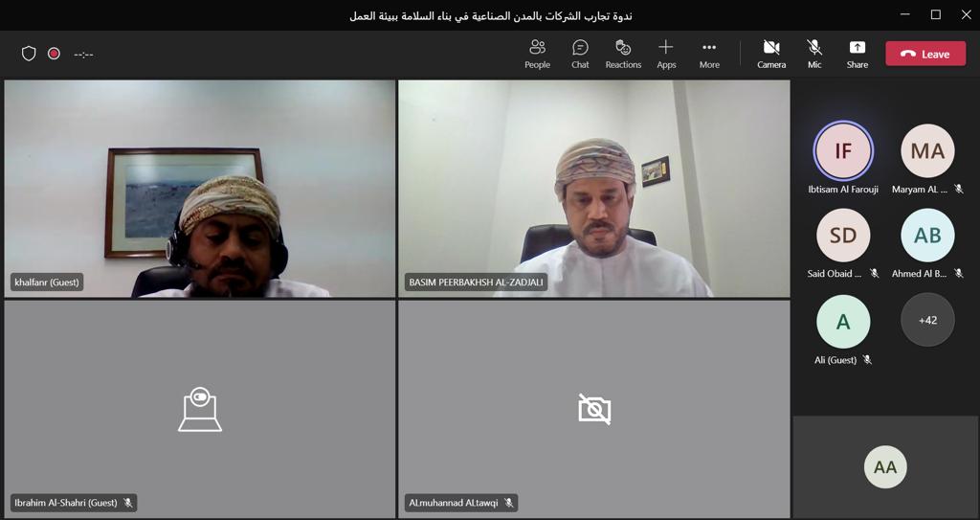Click the Ibrahim Al-Shahri (Guest) name label
The image size is (980, 520).
[x=65, y=503]
